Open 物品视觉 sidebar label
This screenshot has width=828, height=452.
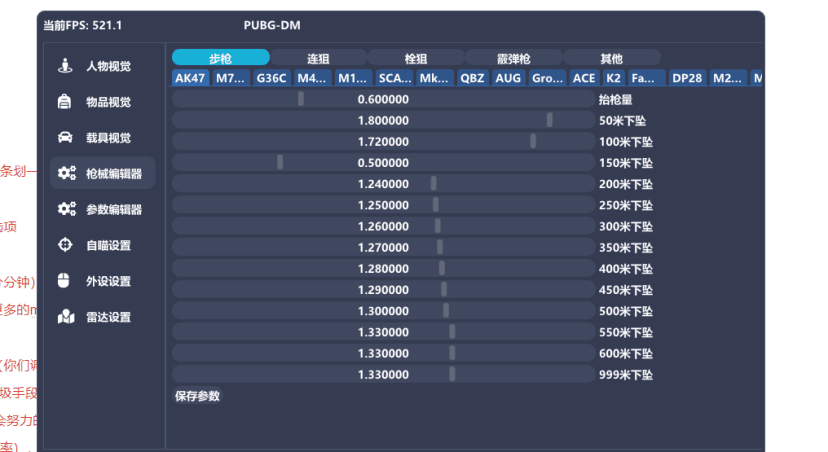coord(108,102)
